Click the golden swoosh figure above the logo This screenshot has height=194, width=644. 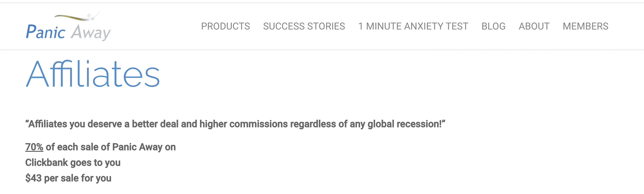[77, 16]
